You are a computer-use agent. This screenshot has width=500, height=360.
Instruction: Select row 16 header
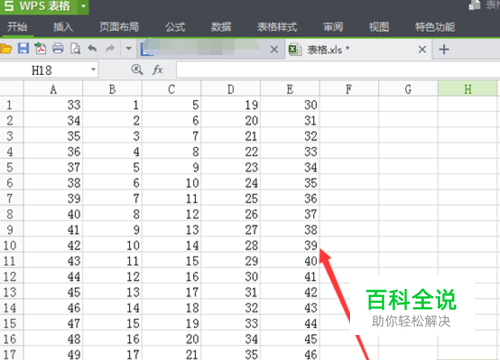click(11, 339)
